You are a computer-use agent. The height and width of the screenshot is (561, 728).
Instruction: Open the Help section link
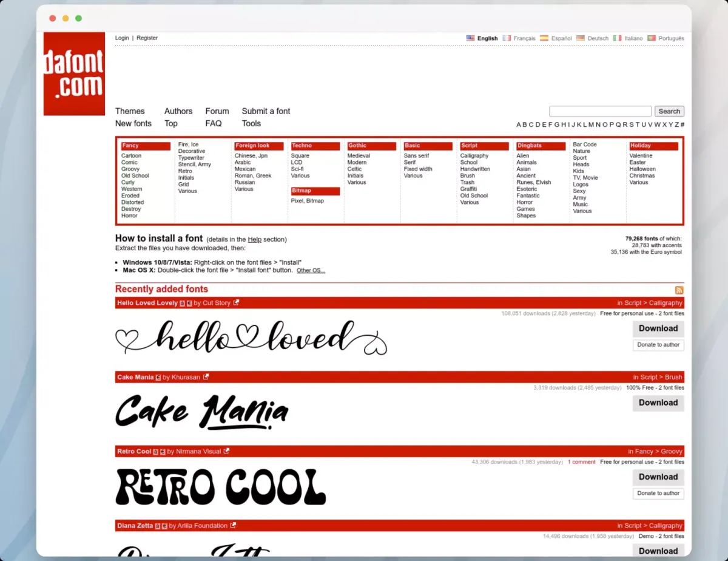click(255, 239)
